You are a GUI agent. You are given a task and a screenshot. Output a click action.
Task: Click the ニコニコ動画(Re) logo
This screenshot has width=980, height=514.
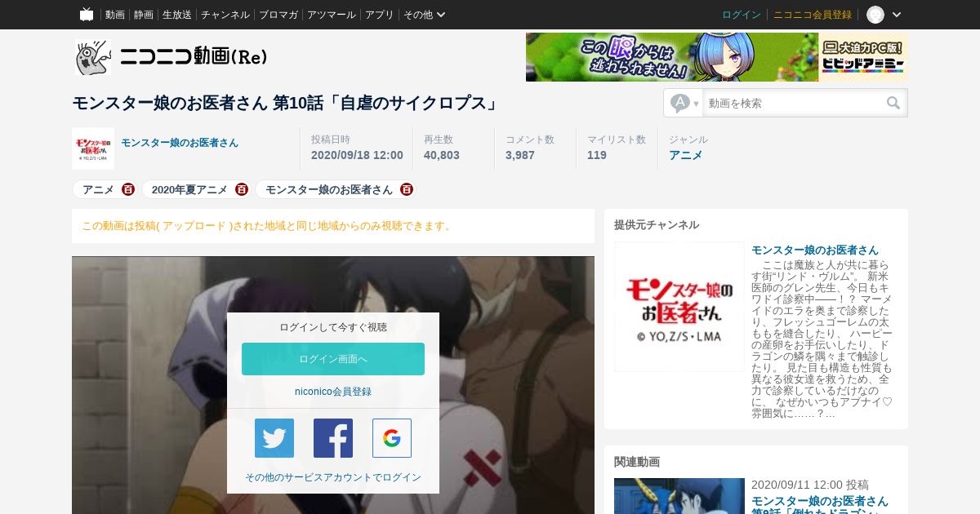point(171,57)
